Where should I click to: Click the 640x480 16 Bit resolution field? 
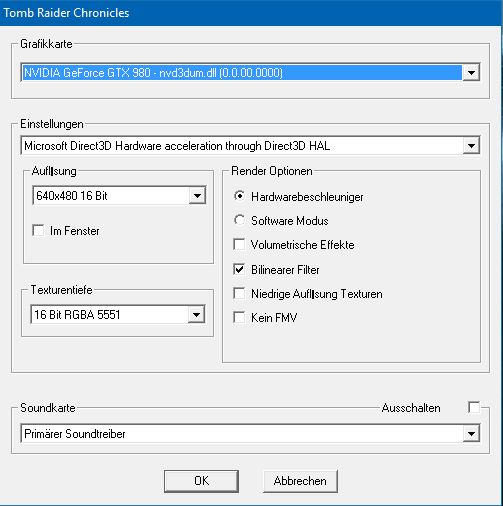pyautogui.click(x=111, y=195)
